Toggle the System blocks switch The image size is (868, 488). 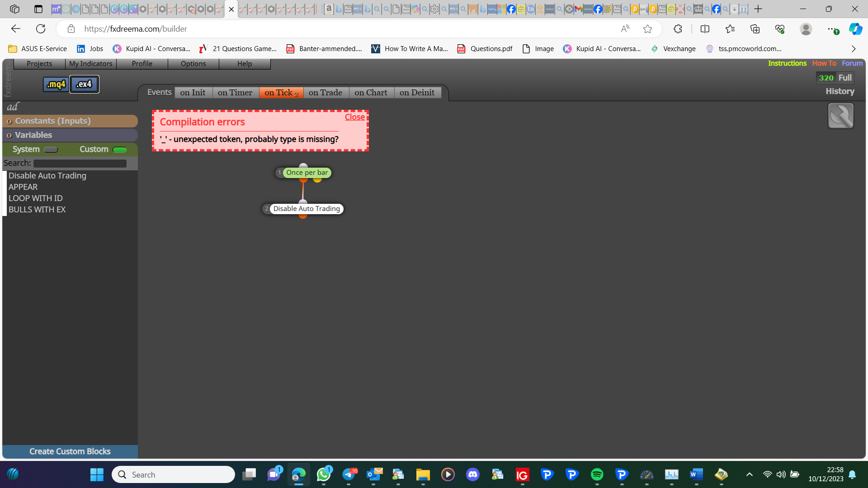point(51,150)
